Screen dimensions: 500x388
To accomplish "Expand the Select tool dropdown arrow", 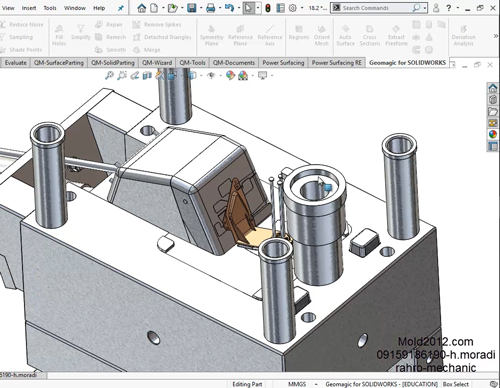I will [258, 8].
